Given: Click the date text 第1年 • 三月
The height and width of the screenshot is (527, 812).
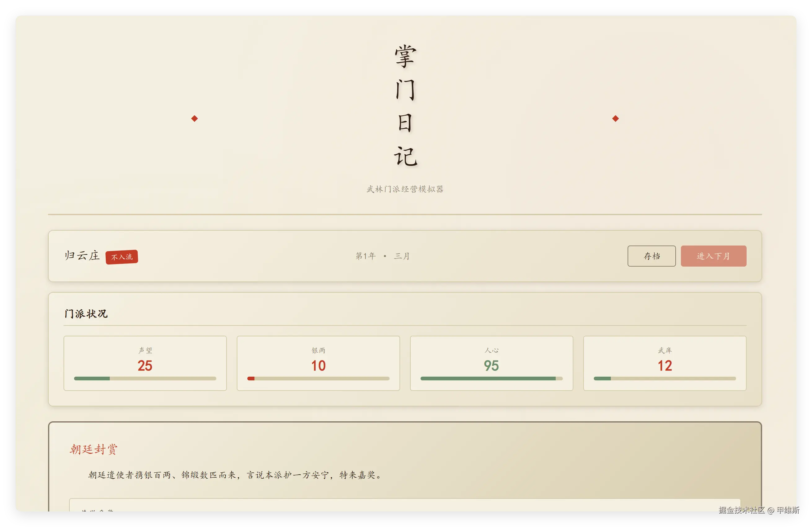Looking at the screenshot, I should pos(382,256).
